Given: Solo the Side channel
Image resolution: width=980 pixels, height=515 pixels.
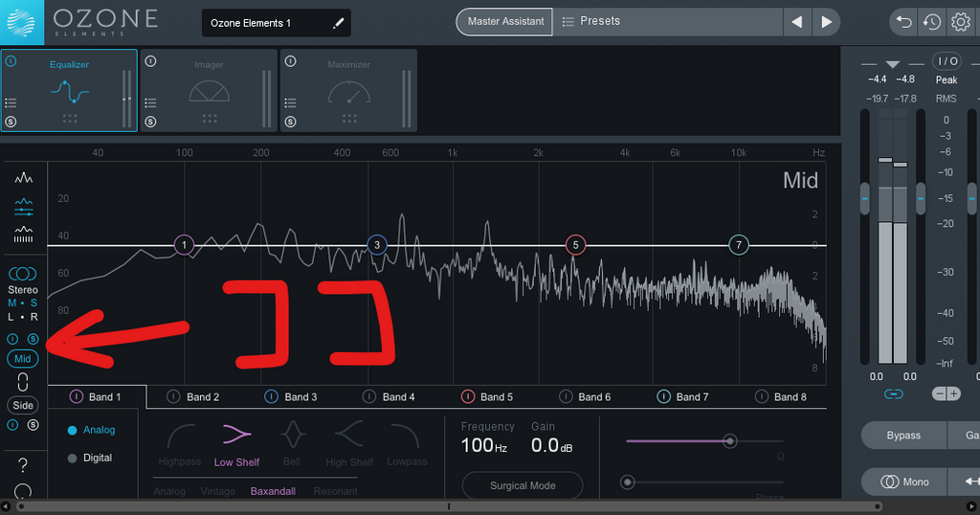Looking at the screenshot, I should [x=33, y=425].
